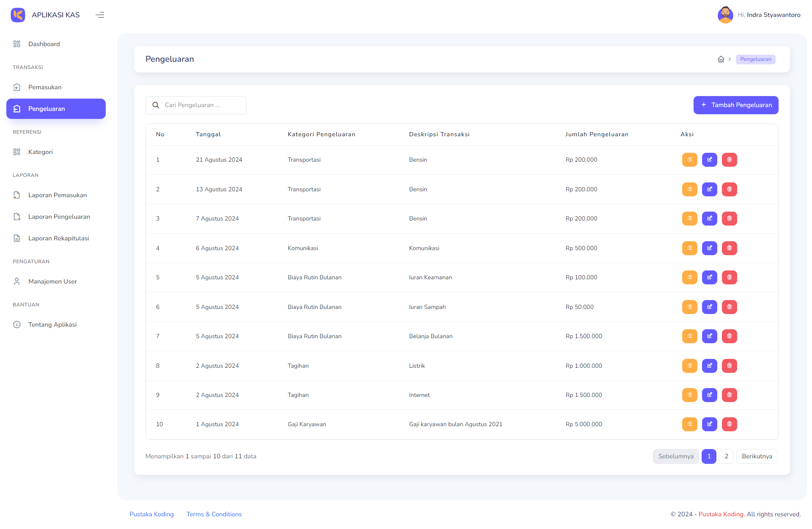This screenshot has width=812, height=529.
Task: Select the Kategori menu item
Action: point(40,152)
